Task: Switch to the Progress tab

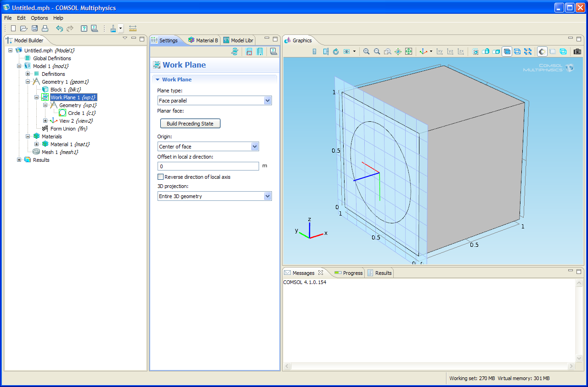Action: click(x=349, y=273)
